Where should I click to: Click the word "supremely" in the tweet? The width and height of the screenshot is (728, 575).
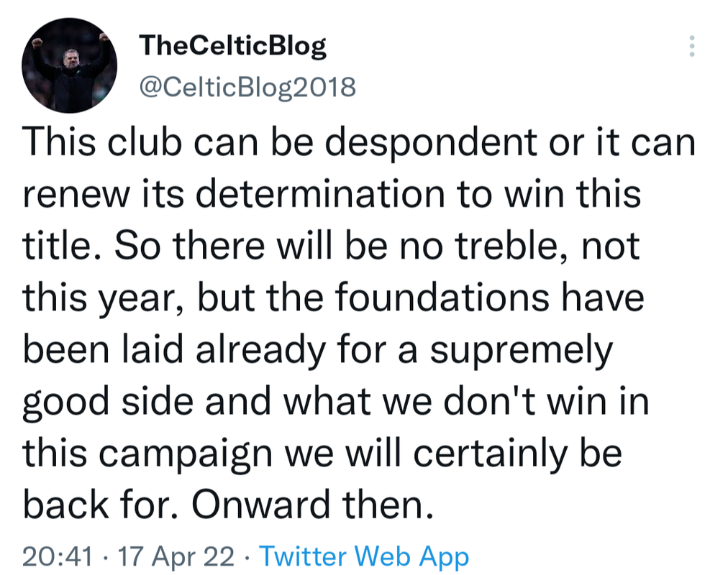click(522, 351)
